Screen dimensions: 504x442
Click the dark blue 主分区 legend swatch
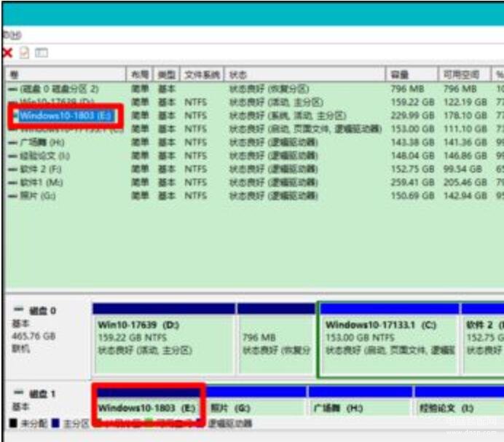click(55, 423)
